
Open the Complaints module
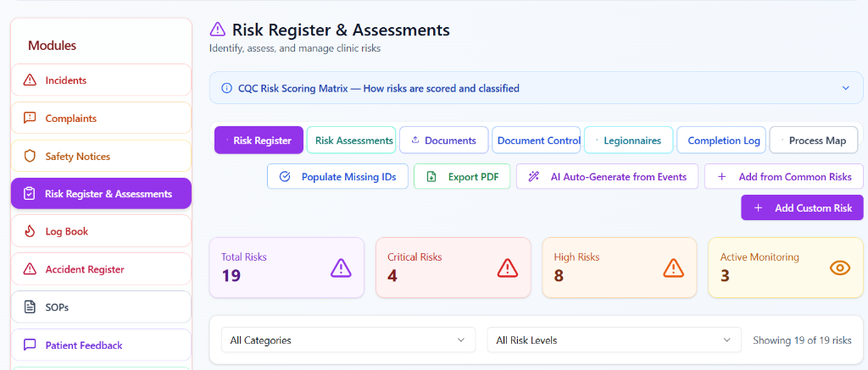tap(102, 118)
